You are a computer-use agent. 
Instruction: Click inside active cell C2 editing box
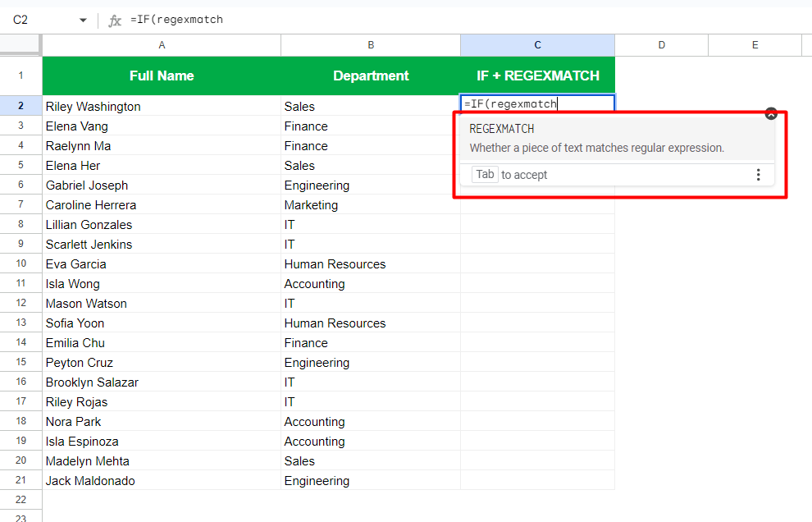pyautogui.click(x=537, y=103)
